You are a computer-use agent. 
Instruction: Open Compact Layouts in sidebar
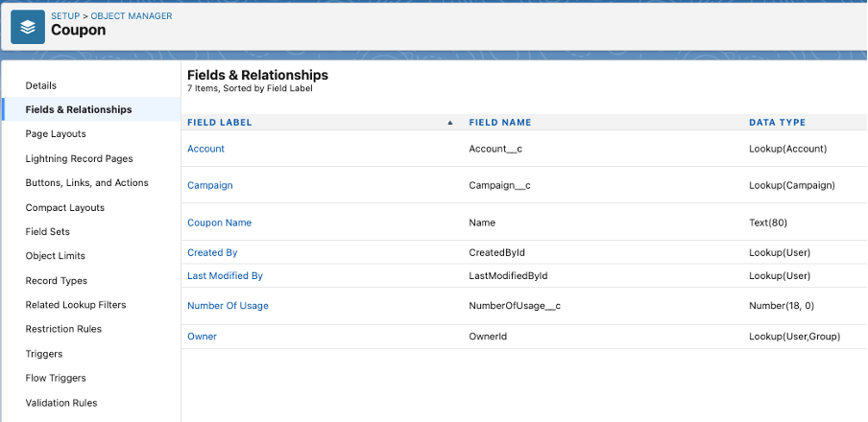click(x=64, y=207)
